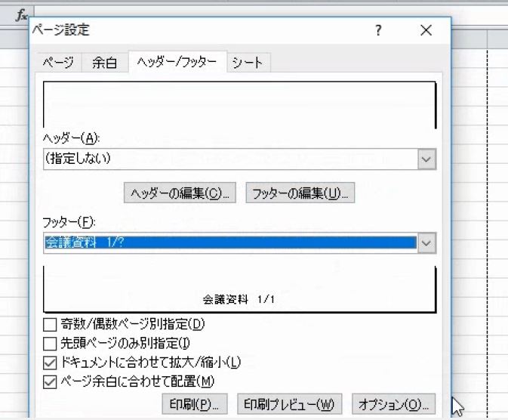Open the help question mark in ページ設定

[x=378, y=30]
